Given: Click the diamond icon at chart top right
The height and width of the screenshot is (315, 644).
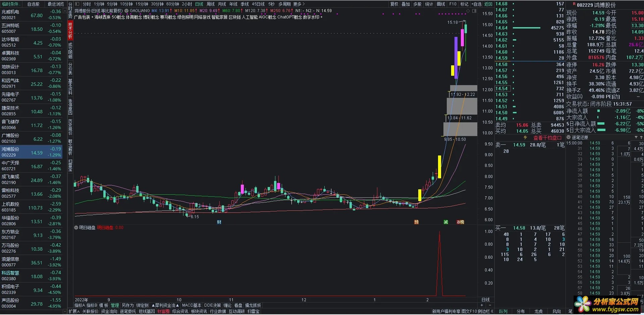Looking at the screenshot, I should pos(468,11).
